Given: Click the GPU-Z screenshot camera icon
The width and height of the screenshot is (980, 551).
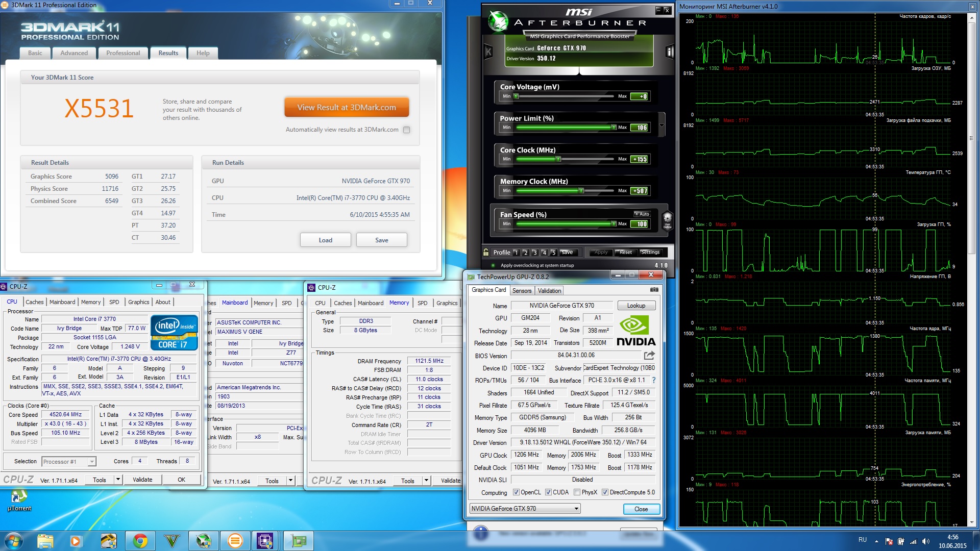Looking at the screenshot, I should click(654, 290).
